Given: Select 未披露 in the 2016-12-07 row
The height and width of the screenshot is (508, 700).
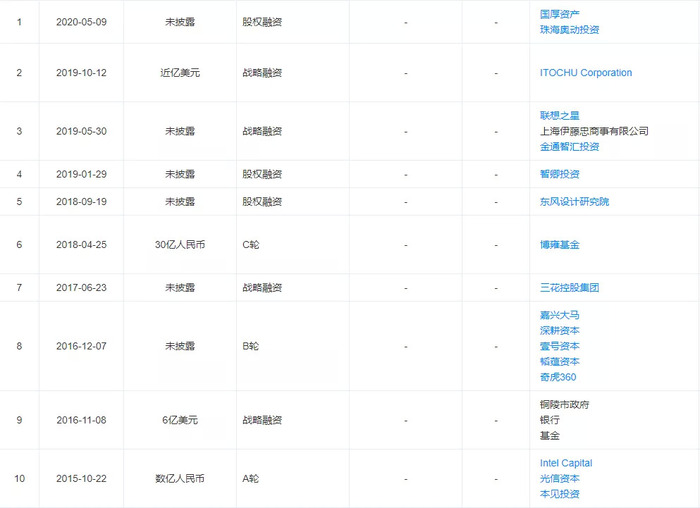Looking at the screenshot, I should coord(180,346).
